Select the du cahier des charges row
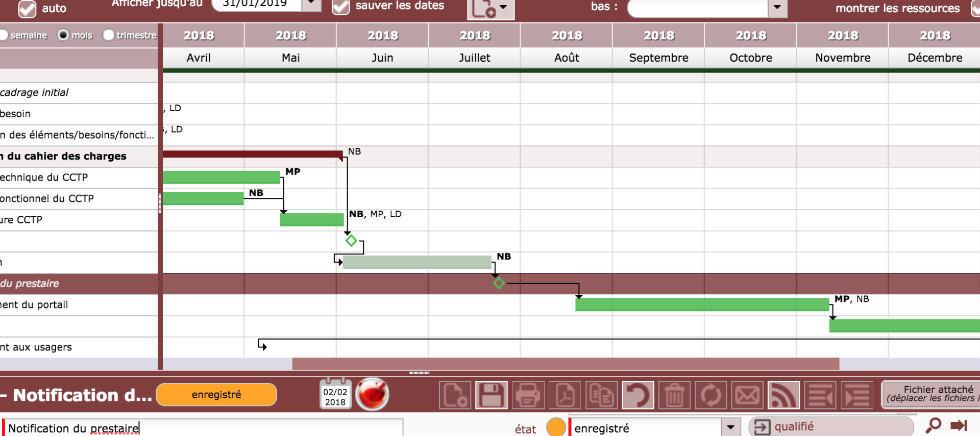The image size is (980, 436). pos(79,156)
